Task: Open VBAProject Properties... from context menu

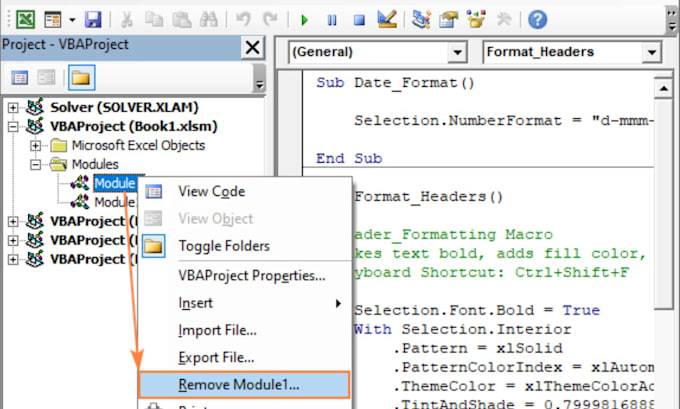Action: 245,275
